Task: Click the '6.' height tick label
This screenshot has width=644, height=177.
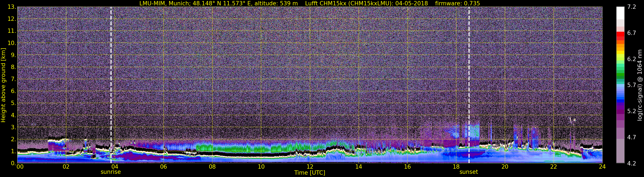Action: coord(13,91)
